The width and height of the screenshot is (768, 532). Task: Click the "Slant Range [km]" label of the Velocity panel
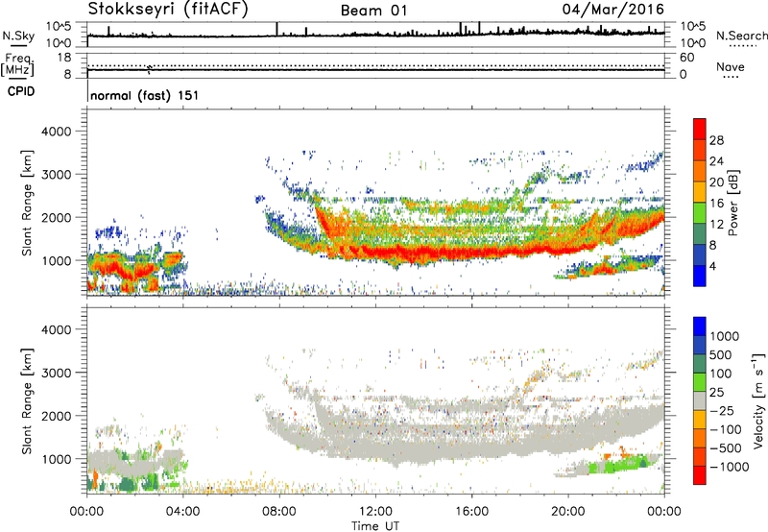point(27,400)
